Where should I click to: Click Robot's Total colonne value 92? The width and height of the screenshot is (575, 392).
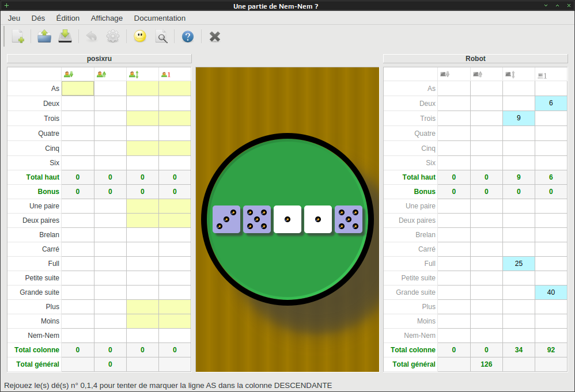(551, 350)
